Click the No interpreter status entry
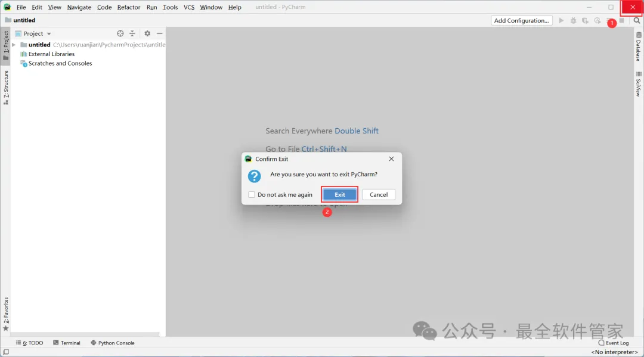This screenshot has width=644, height=357. pyautogui.click(x=614, y=352)
